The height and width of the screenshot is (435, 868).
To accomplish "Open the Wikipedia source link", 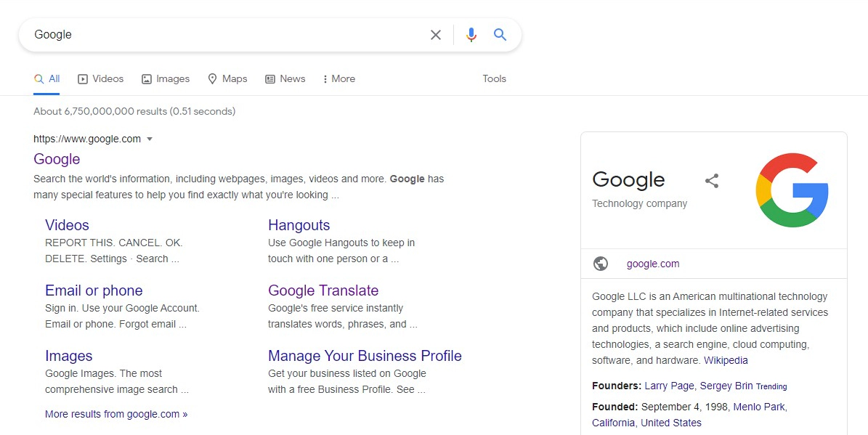I will 726,360.
